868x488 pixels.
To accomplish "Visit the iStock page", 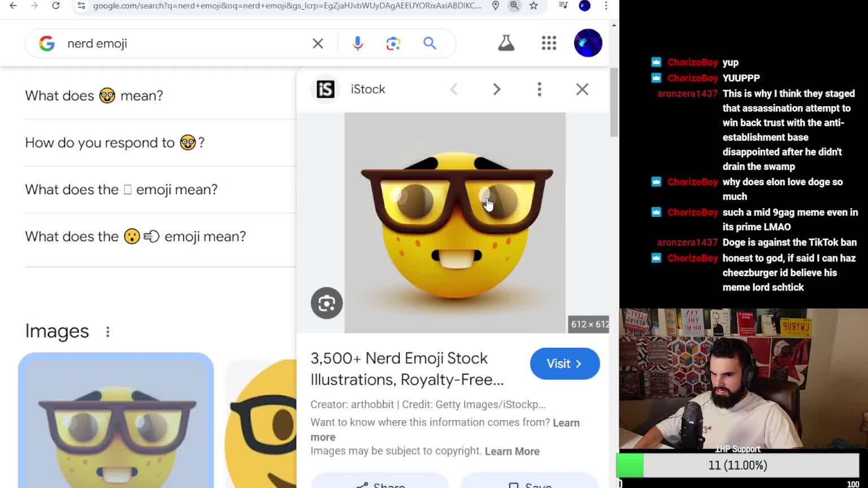I will [x=565, y=364].
